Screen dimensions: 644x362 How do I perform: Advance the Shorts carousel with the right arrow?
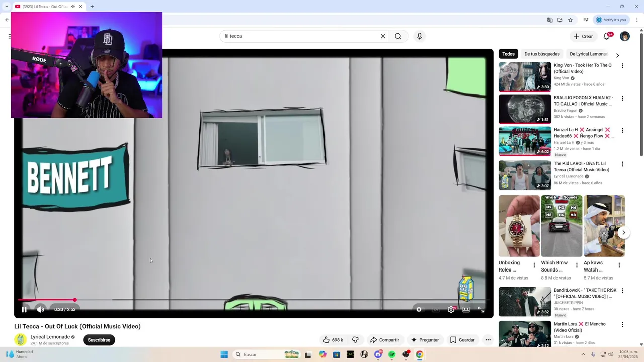tap(623, 232)
